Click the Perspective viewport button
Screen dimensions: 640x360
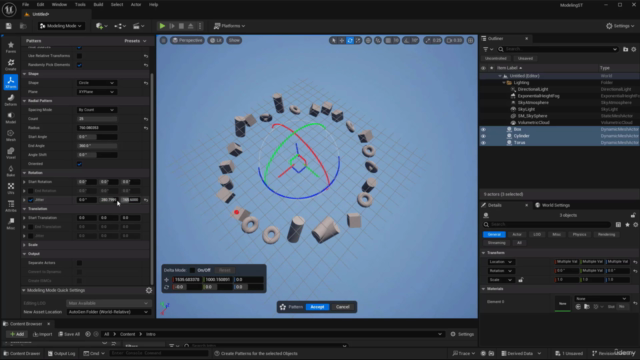coord(187,40)
